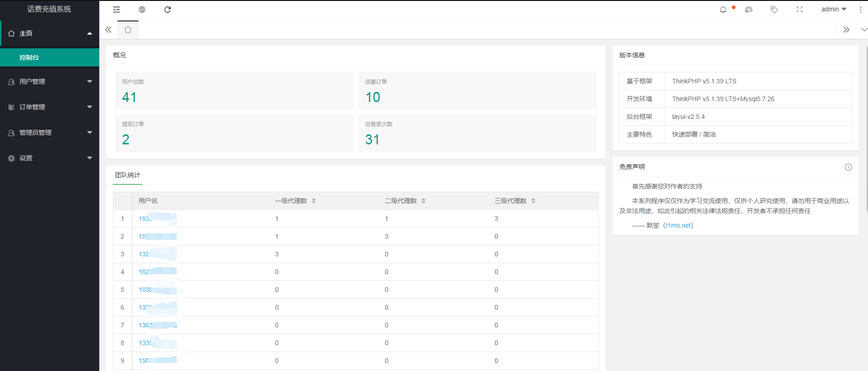Screen dimensions: 868x371
Task: Open the notifications bell
Action: pyautogui.click(x=723, y=10)
